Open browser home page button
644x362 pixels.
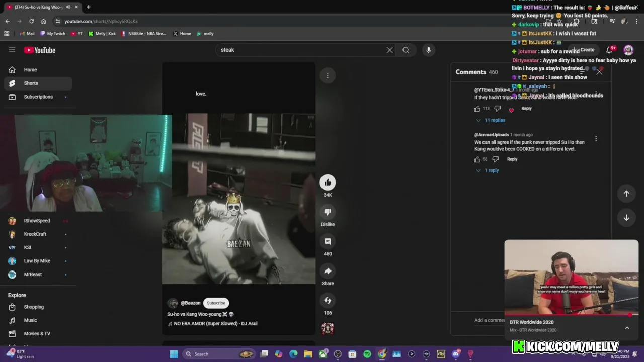click(43, 21)
